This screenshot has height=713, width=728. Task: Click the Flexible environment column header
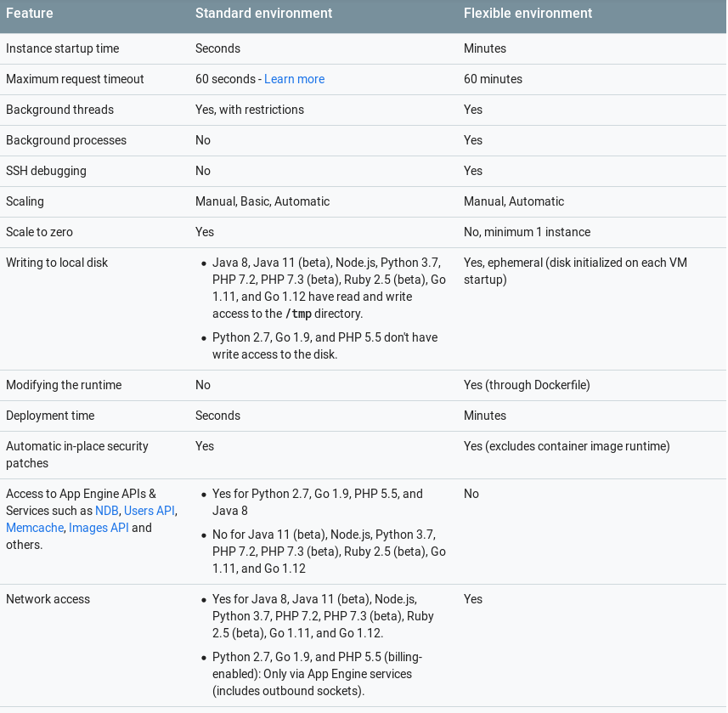click(528, 13)
